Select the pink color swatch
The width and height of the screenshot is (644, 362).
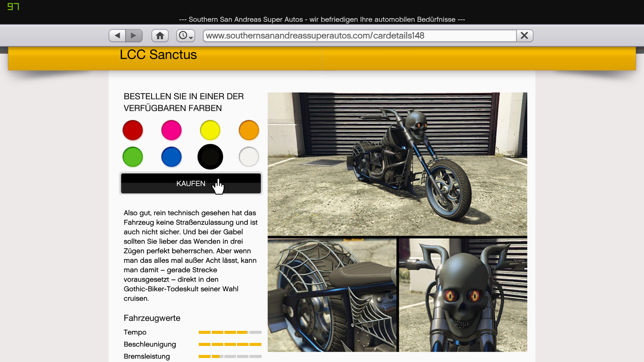click(x=172, y=130)
